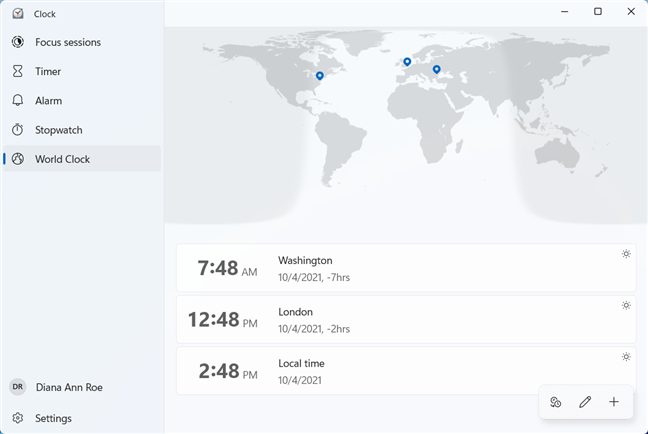
Task: Select World Clock in the sidebar
Action: (x=62, y=158)
